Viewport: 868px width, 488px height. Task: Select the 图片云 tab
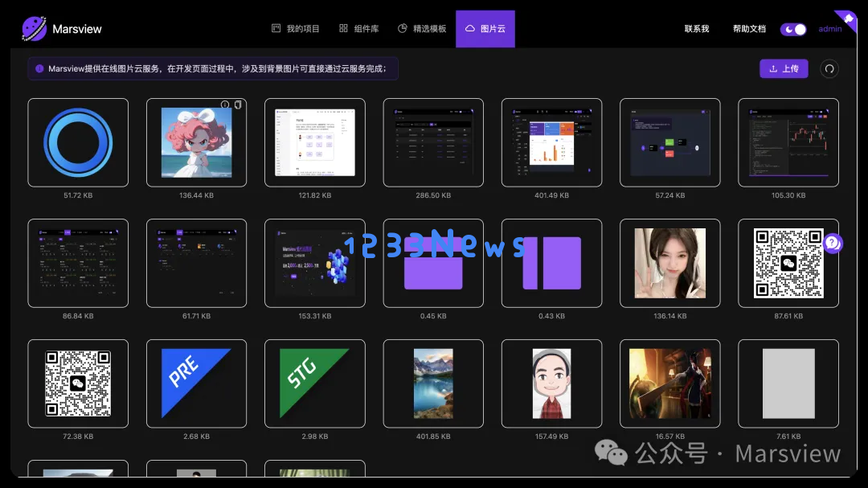point(485,29)
